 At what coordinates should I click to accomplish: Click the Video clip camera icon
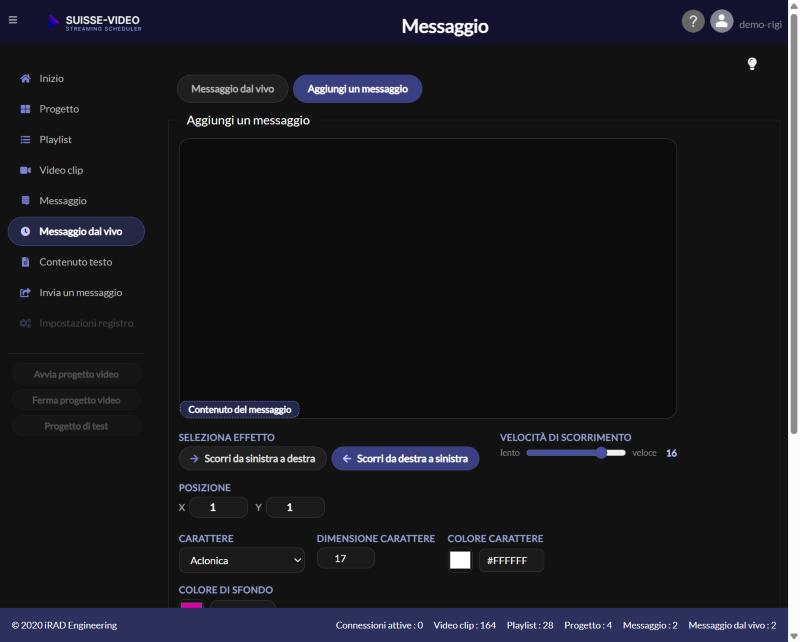(25, 170)
